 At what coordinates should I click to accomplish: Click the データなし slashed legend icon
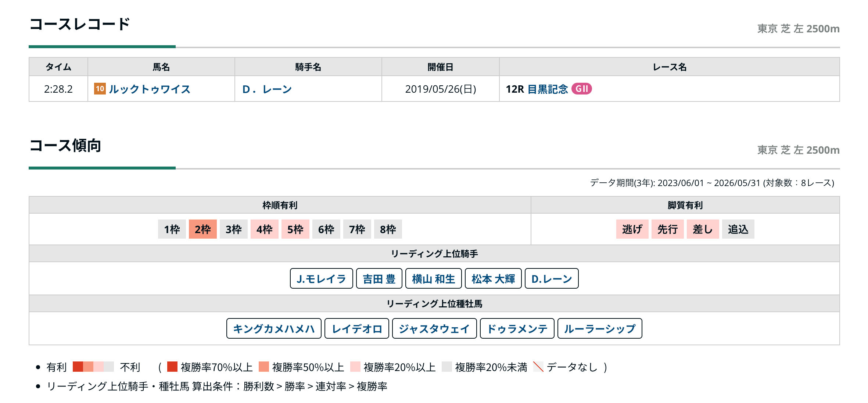click(538, 367)
